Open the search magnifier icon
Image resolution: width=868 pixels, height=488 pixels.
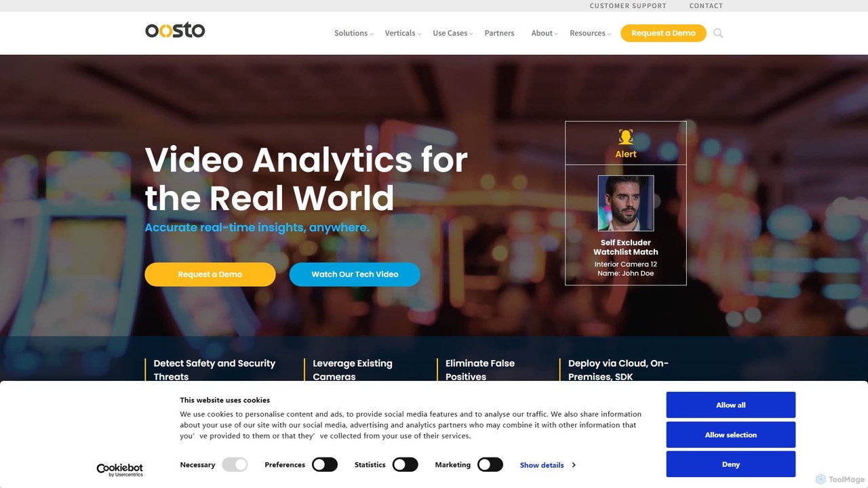point(718,33)
